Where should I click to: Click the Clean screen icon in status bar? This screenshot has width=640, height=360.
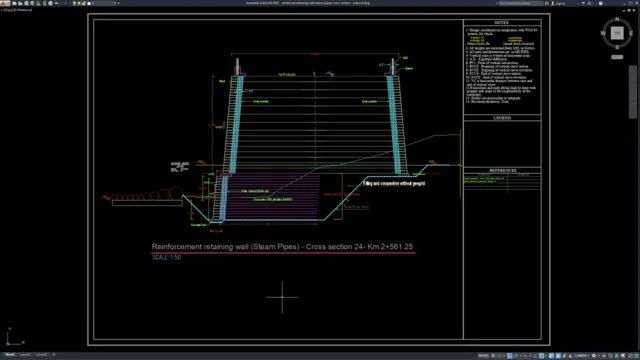pyautogui.click(x=630, y=356)
